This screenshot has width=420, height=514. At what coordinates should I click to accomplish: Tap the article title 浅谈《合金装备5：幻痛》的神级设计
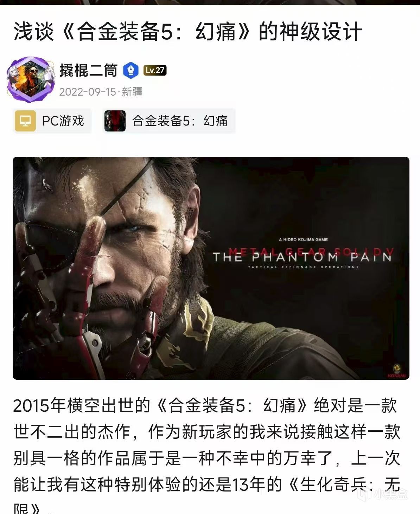point(187,32)
